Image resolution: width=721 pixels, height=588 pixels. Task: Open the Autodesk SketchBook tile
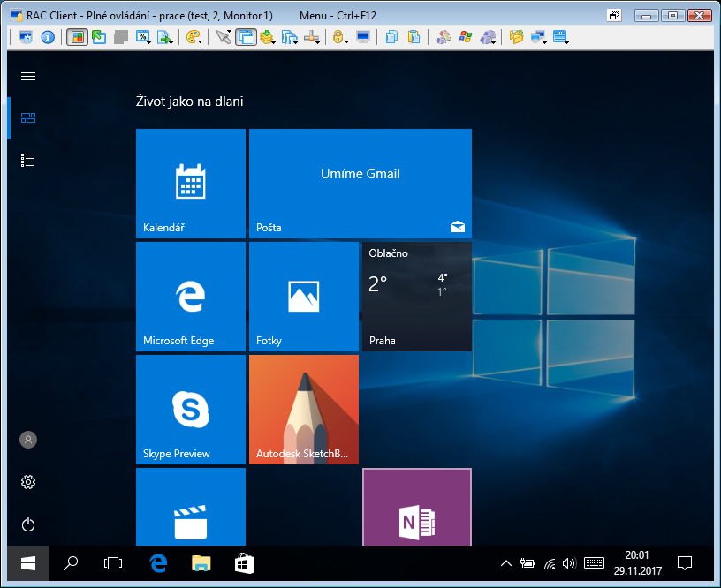click(304, 410)
